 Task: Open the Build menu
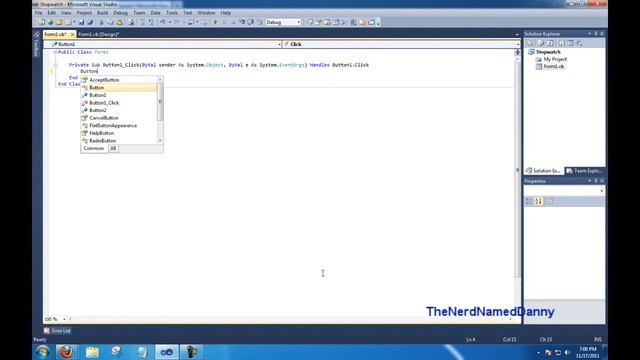click(x=102, y=13)
